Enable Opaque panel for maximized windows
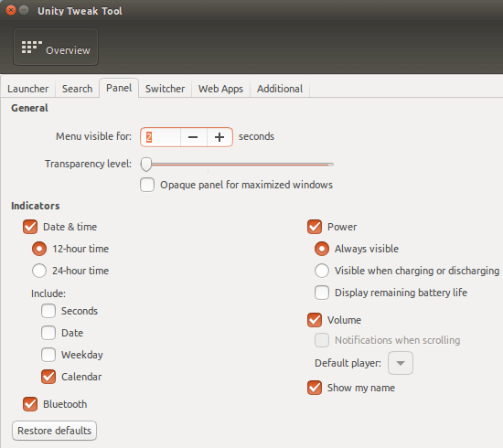Viewport: 503px width, 448px height. pos(147,185)
